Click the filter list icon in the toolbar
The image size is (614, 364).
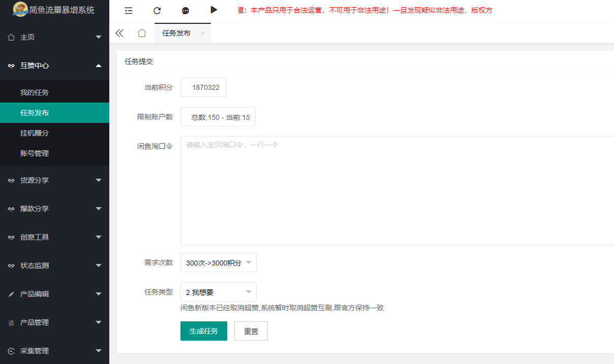coord(129,10)
